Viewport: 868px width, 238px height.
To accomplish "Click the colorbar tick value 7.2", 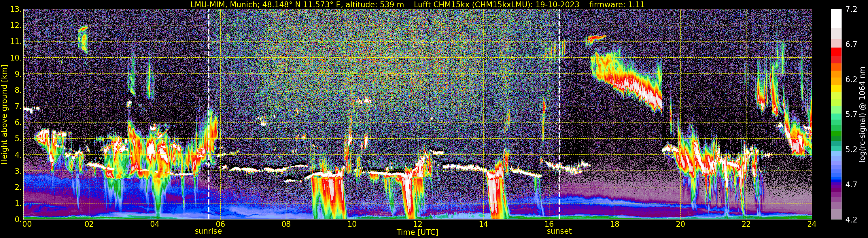I will [851, 10].
